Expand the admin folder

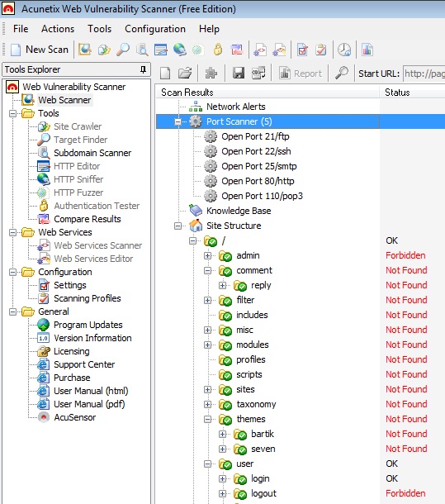click(x=207, y=256)
